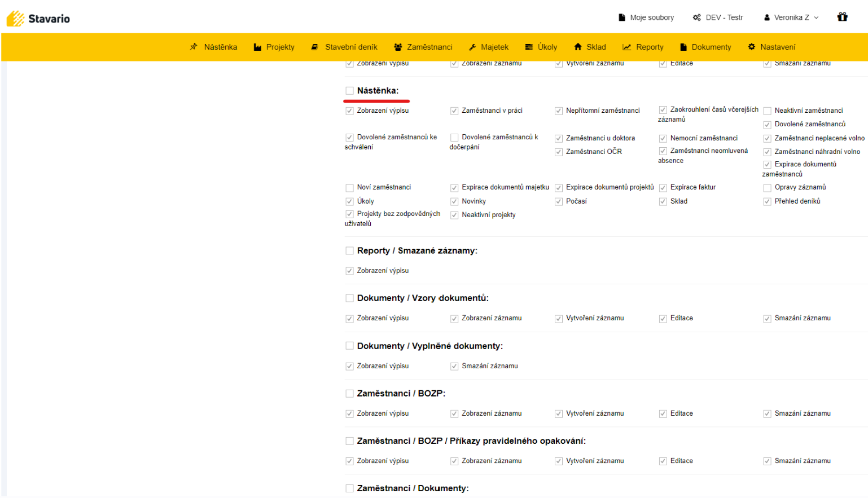The width and height of the screenshot is (868, 498).
Task: Click the Projekty factory icon
Action: pyautogui.click(x=257, y=47)
